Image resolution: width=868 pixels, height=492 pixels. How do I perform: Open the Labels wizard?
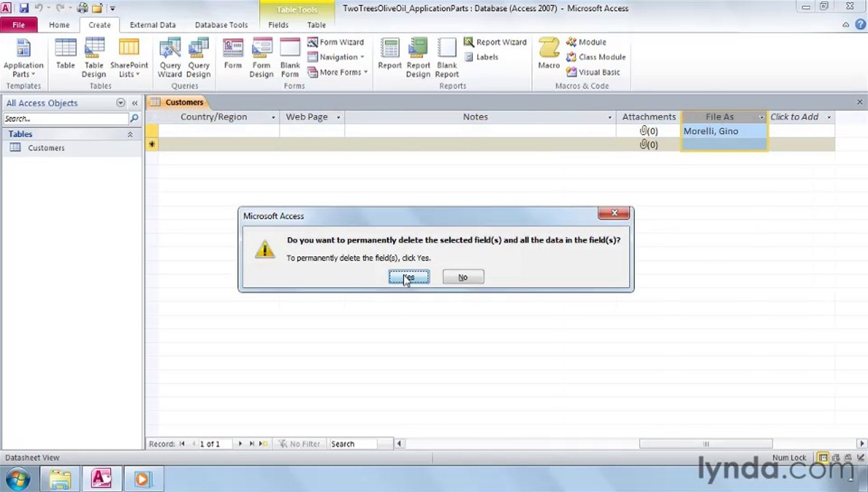pos(481,57)
